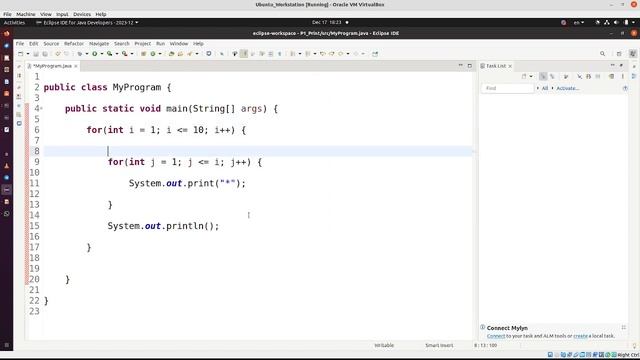The image size is (640, 360).
Task: Expand the Debug dropdown arrow
Action: pyautogui.click(x=87, y=54)
